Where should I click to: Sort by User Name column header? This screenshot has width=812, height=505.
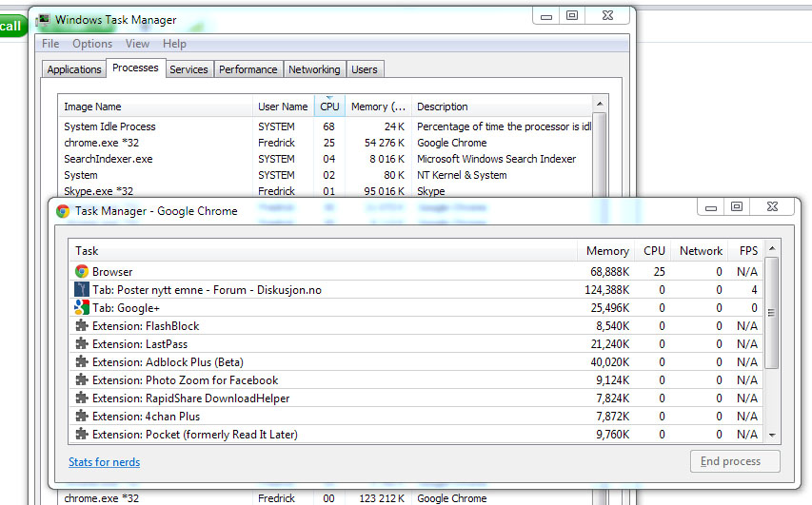284,107
